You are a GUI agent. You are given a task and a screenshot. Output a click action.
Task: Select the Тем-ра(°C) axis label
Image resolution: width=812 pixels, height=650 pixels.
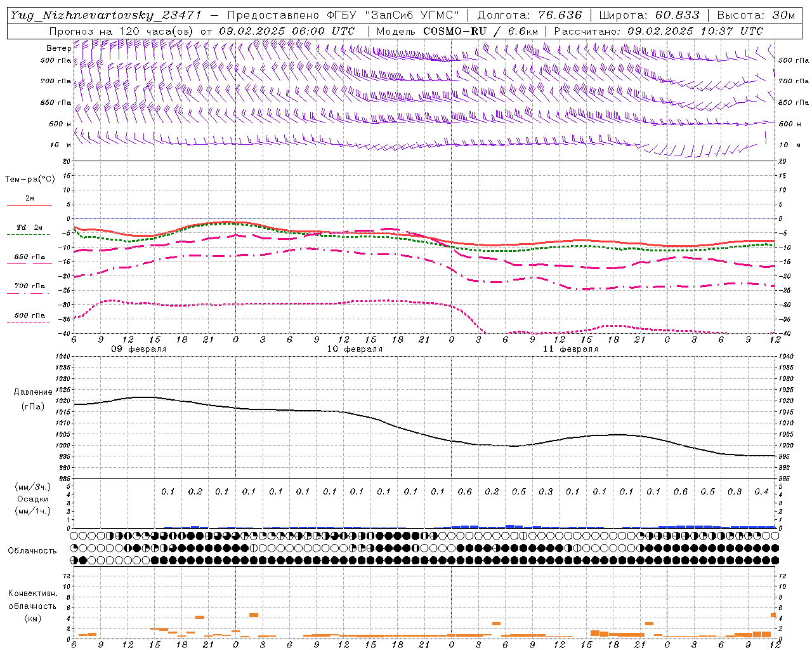click(x=30, y=180)
